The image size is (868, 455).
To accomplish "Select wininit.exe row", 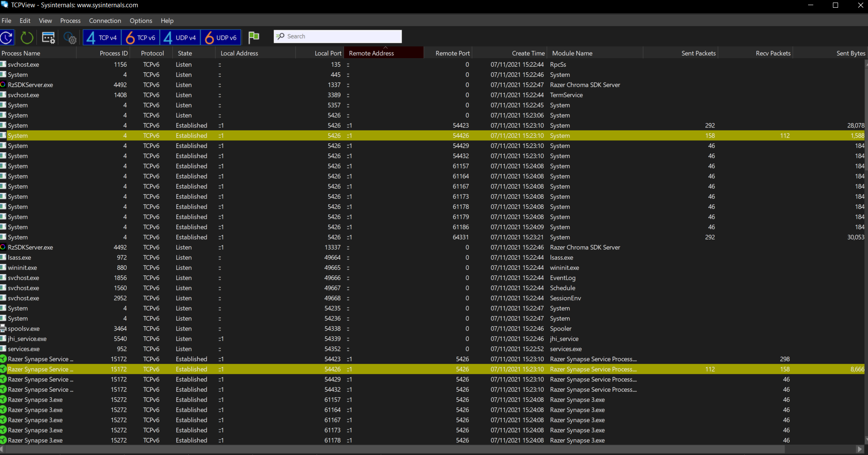I will click(x=432, y=268).
